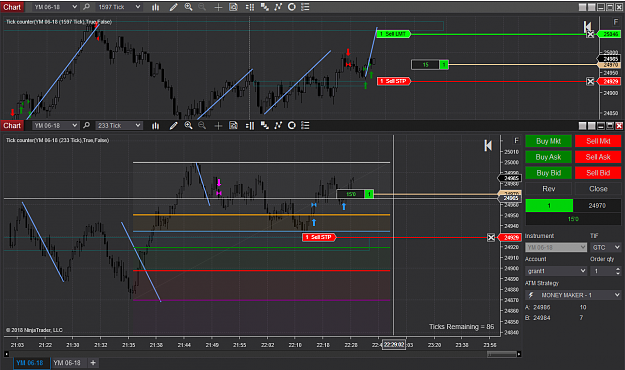Image resolution: width=625 pixels, height=370 pixels.
Task: Click Buy Ask button
Action: (x=548, y=157)
